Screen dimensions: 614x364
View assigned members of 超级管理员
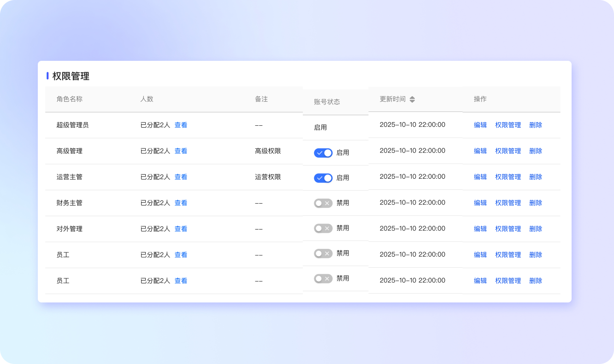181,124
